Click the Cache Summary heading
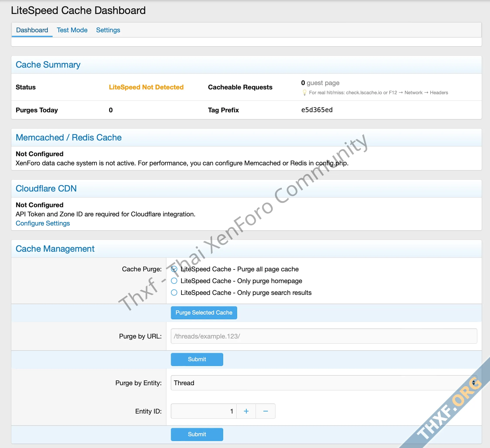The width and height of the screenshot is (490, 448). 48,65
